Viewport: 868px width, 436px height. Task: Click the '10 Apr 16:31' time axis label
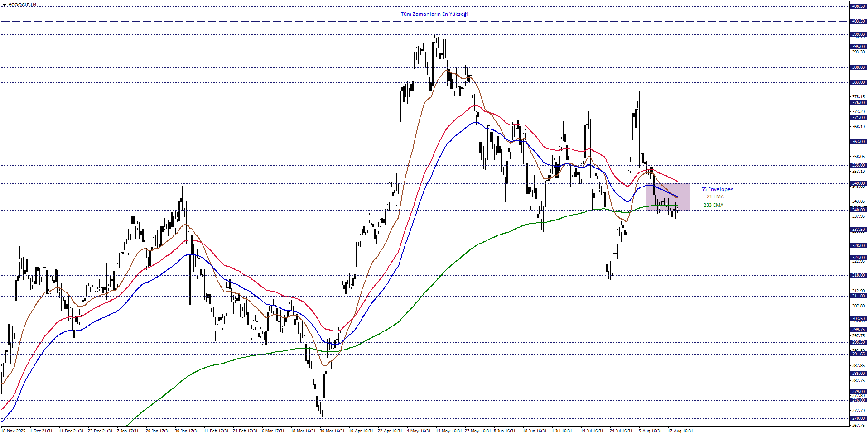click(361, 431)
